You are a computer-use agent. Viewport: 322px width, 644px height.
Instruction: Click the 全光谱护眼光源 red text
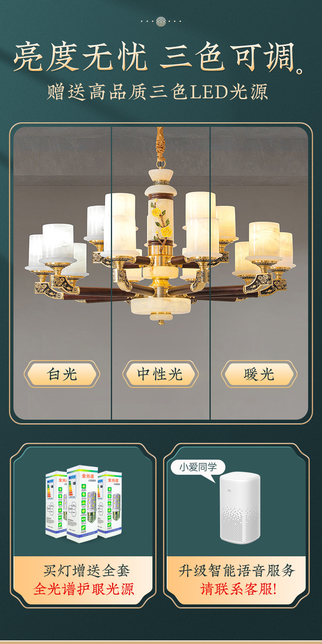[84, 589]
